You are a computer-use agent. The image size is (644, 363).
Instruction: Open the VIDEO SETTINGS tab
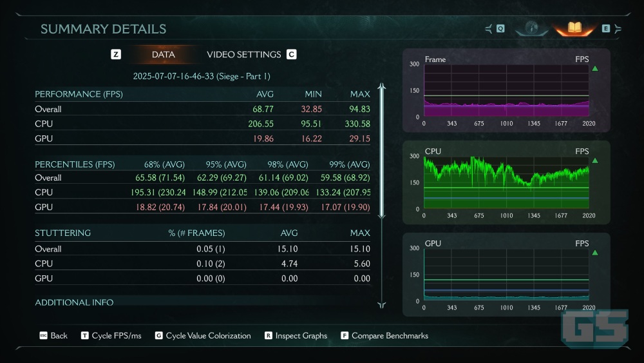[244, 54]
